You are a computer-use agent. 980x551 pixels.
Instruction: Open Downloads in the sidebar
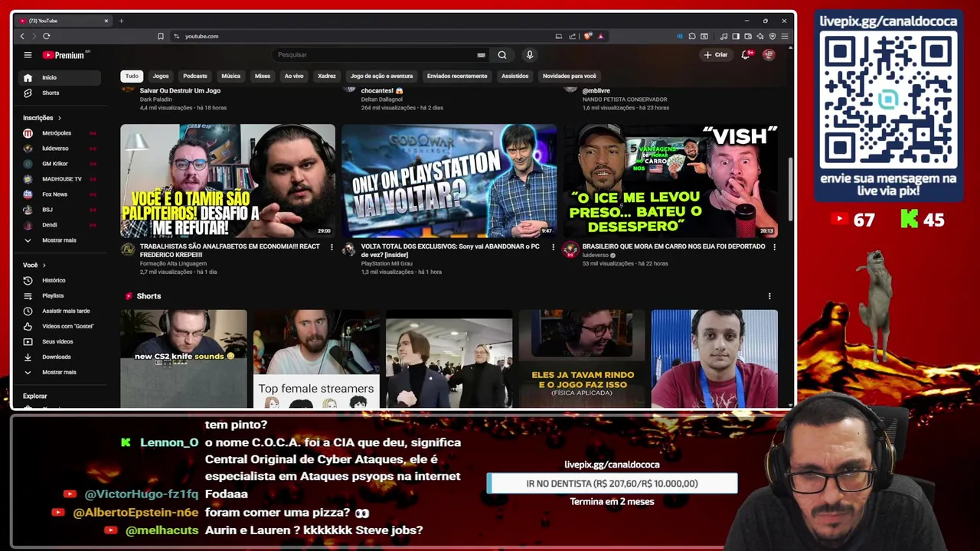tap(60, 357)
